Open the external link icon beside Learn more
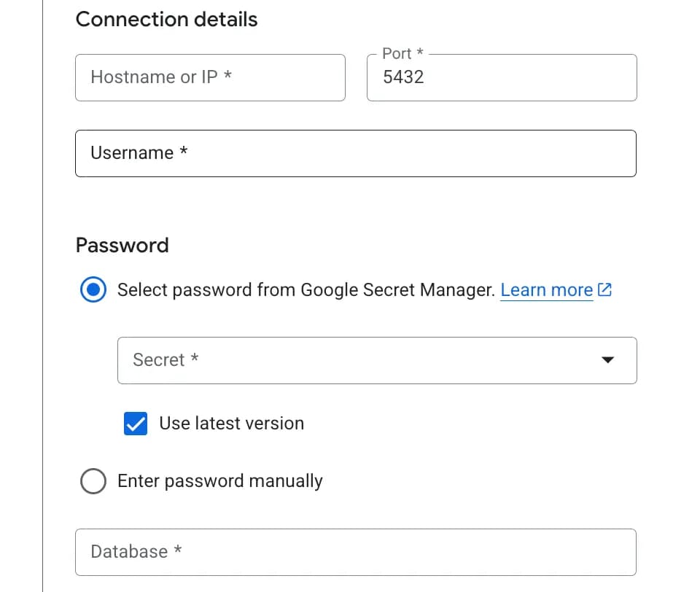Screen dimensions: 700x592 [604, 289]
